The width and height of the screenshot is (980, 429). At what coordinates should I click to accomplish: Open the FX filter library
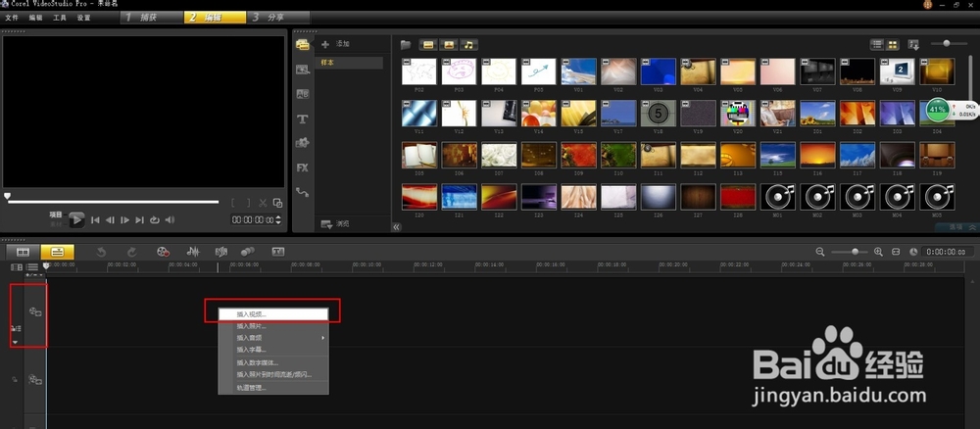coord(303,167)
